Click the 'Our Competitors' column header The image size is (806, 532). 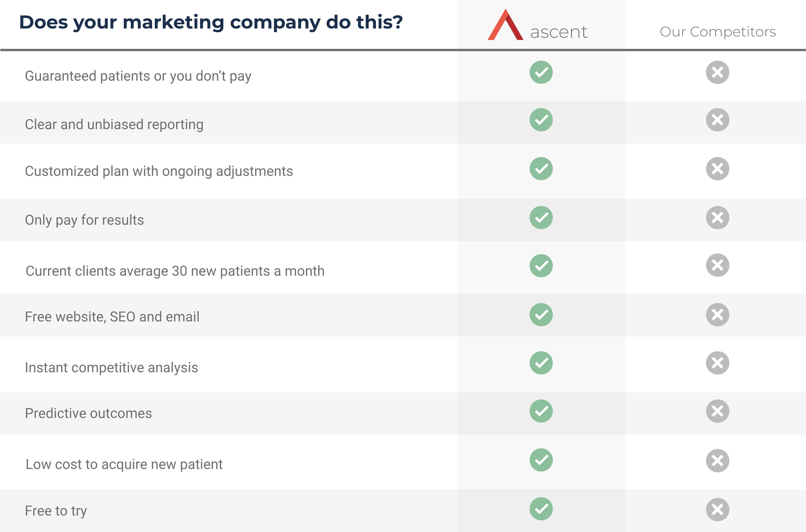pos(717,32)
